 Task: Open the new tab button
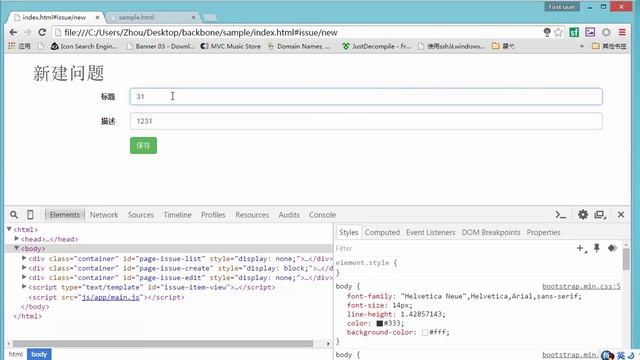(x=210, y=17)
